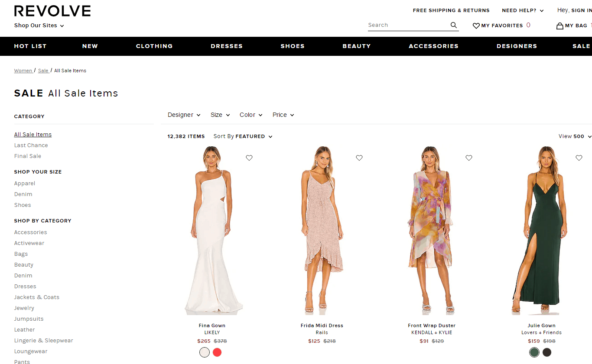Open My Bag shopping bag icon

(560, 26)
